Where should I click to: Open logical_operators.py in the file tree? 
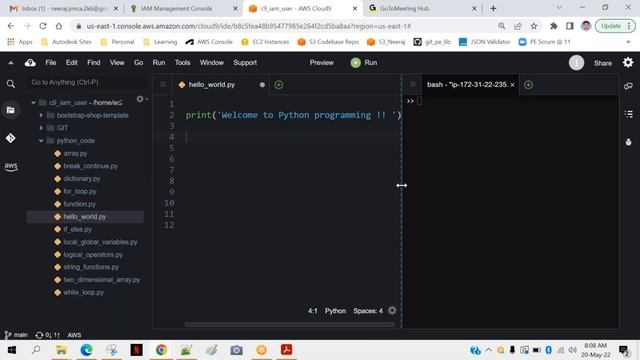(x=93, y=255)
